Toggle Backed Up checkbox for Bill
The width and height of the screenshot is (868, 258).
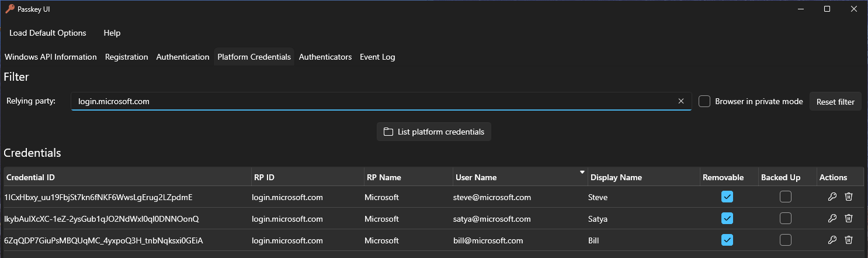(786, 240)
